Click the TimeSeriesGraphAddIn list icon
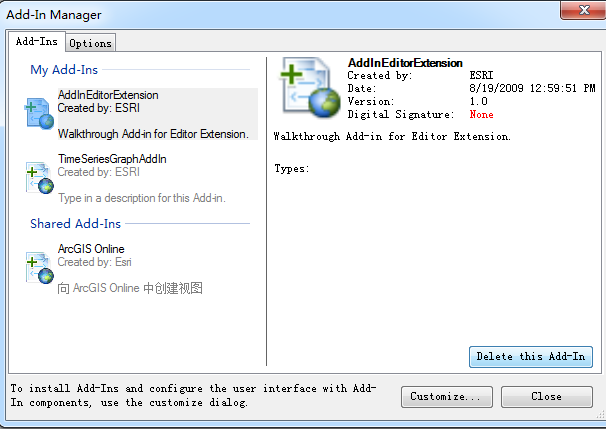 [x=39, y=178]
